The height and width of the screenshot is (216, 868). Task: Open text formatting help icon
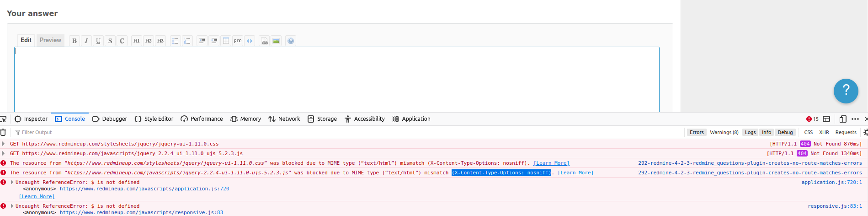point(291,41)
